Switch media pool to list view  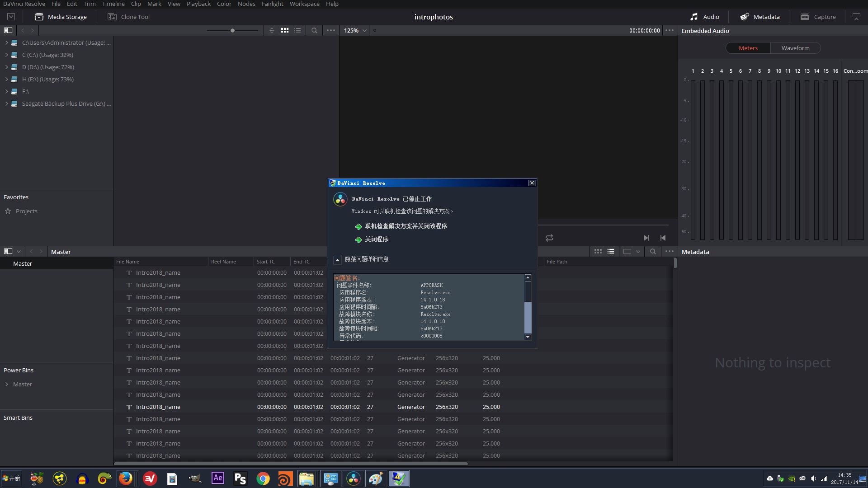point(611,251)
